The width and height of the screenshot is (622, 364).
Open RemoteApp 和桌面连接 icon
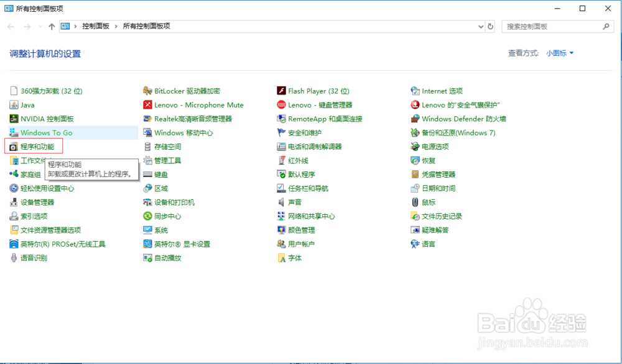point(281,119)
